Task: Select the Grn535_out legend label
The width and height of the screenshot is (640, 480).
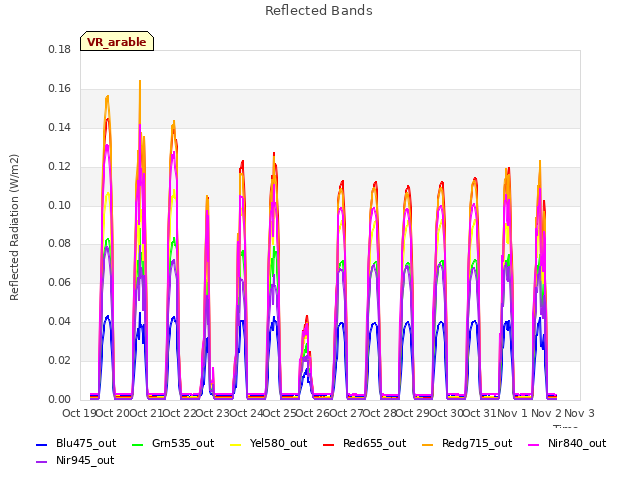Action: pyautogui.click(x=183, y=443)
